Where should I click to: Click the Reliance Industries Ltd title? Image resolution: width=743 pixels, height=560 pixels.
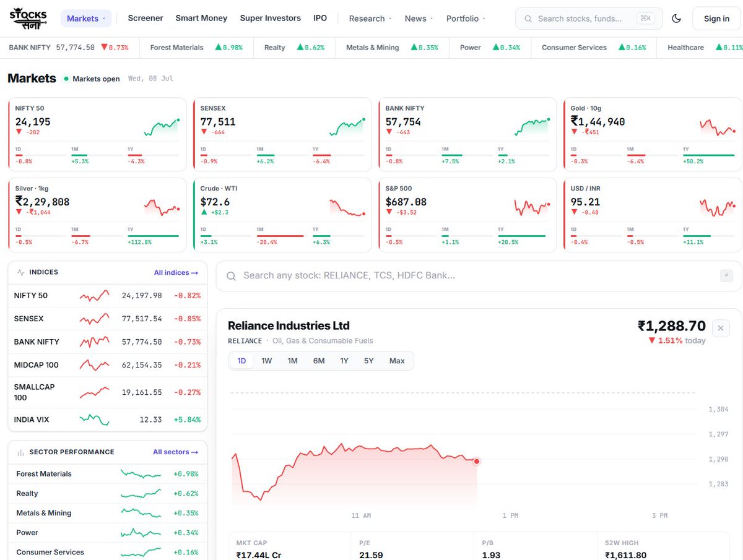click(x=289, y=325)
